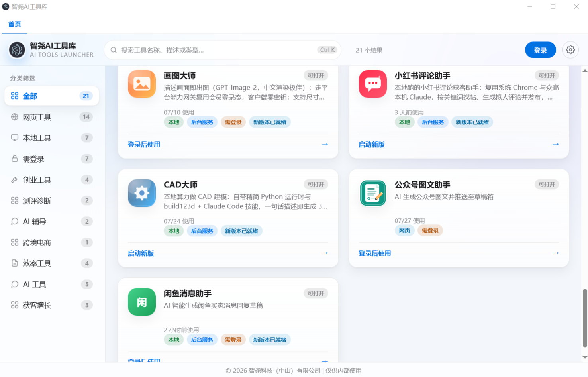
Task: Show the 测评诊断 category
Action: 52,200
